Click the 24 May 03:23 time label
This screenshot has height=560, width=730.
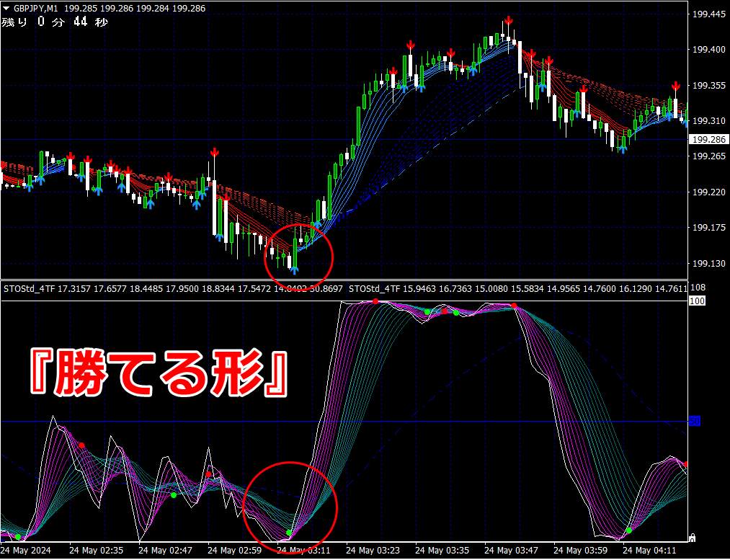pyautogui.click(x=373, y=551)
